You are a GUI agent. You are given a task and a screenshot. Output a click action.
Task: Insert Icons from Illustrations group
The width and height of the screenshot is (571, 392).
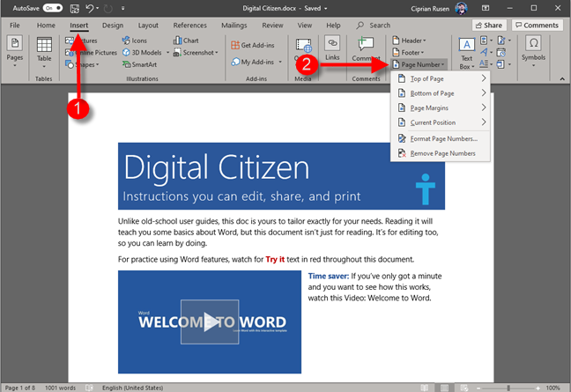pos(134,41)
